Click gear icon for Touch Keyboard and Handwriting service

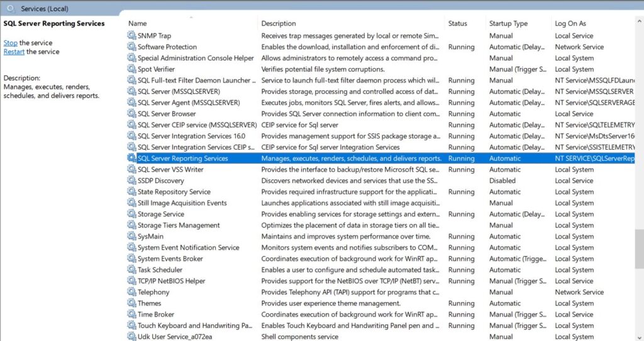click(131, 325)
